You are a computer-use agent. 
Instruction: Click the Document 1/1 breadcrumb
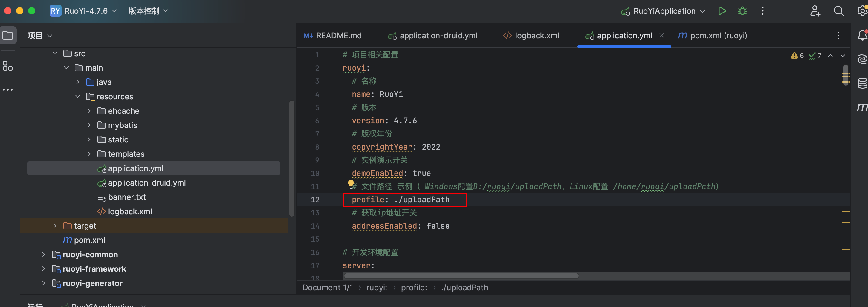(328, 288)
